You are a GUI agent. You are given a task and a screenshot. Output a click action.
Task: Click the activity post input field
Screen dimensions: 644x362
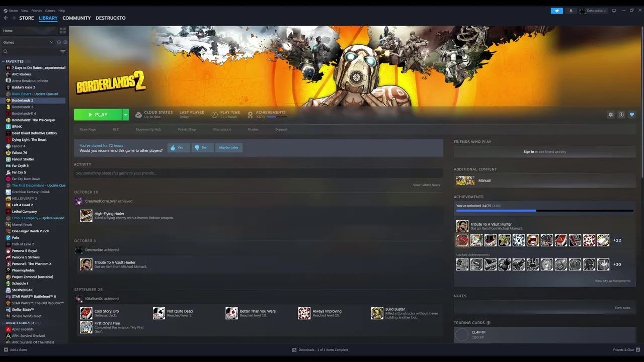(x=258, y=173)
